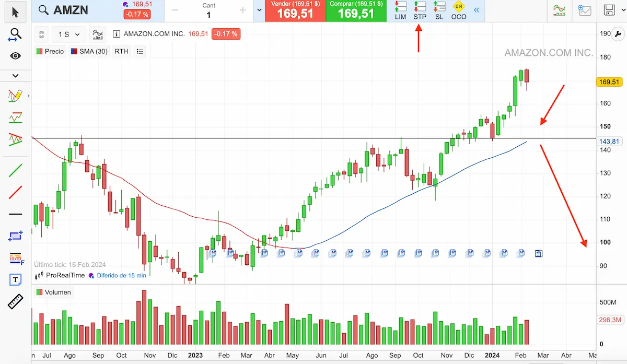Select the blue rectangle drawing tool

coord(15,236)
